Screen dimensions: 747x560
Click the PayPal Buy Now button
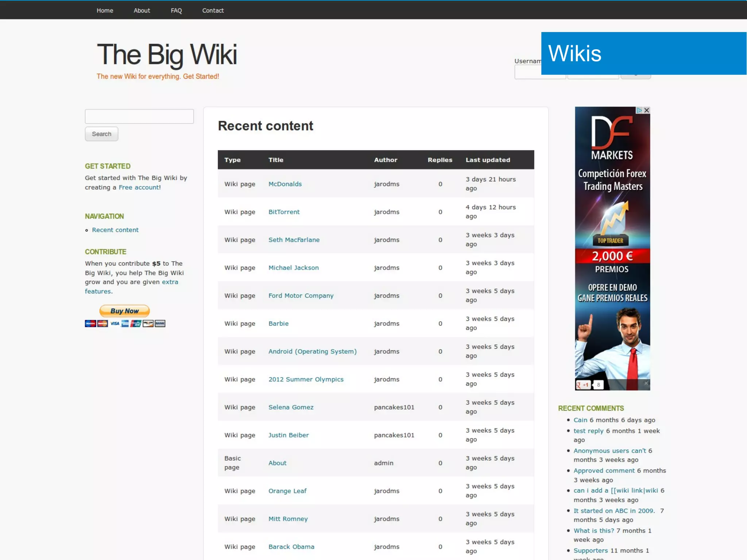125,311
